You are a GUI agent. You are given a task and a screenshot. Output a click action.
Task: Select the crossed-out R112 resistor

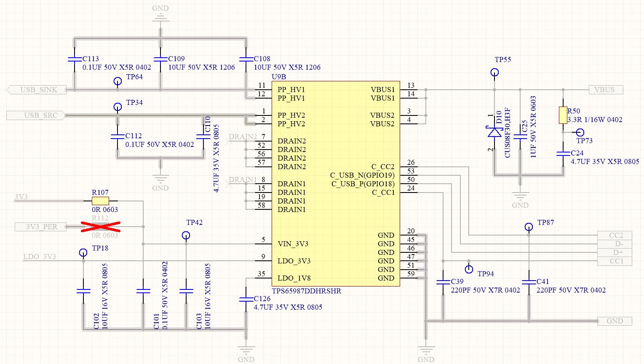(100, 227)
